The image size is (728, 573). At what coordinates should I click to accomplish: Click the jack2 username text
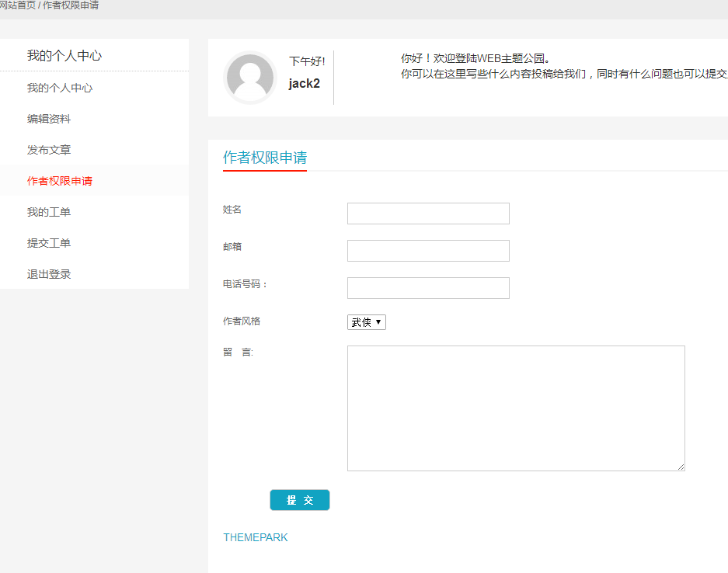(303, 84)
